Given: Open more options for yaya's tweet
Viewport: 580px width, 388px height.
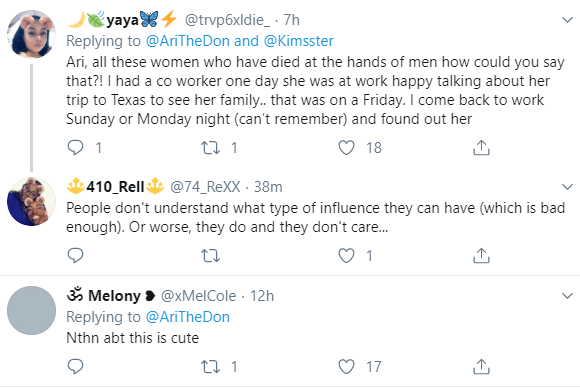Looking at the screenshot, I should pyautogui.click(x=567, y=20).
